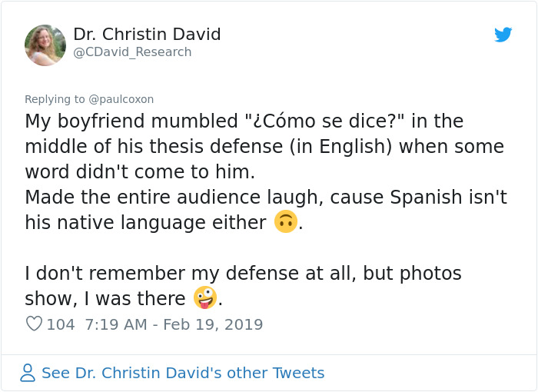538x392 pixels.
Task: See Dr. Christin David's other Tweets
Action: pos(183,373)
